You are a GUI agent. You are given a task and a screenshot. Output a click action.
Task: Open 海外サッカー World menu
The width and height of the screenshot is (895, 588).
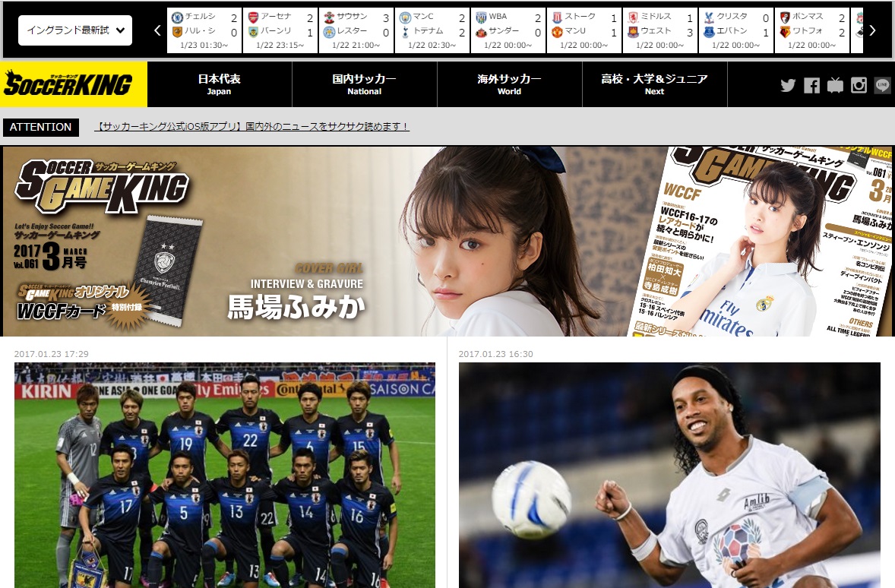click(509, 84)
